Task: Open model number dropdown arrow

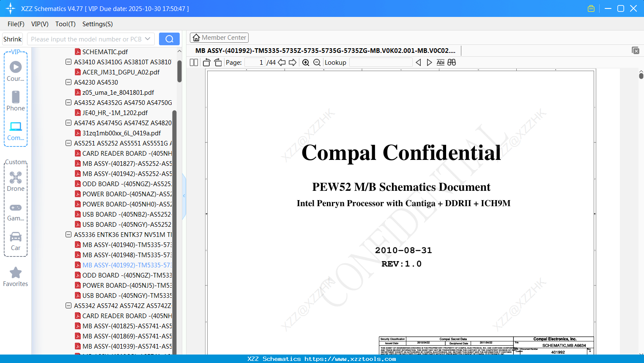Action: tap(148, 39)
